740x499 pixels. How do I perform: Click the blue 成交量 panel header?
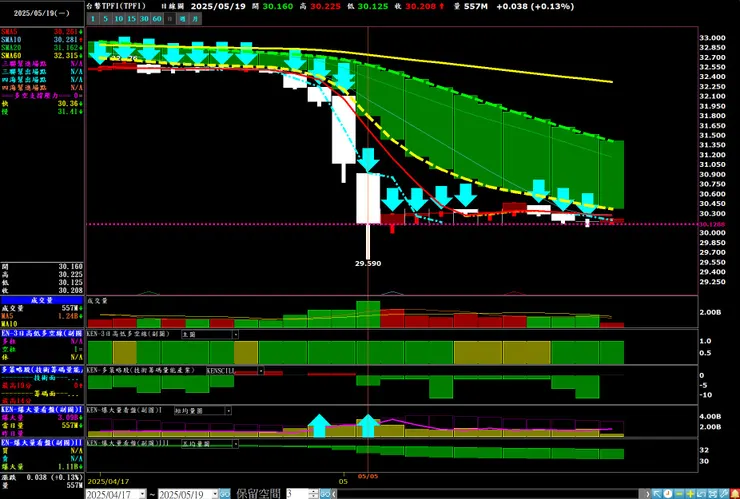point(42,300)
